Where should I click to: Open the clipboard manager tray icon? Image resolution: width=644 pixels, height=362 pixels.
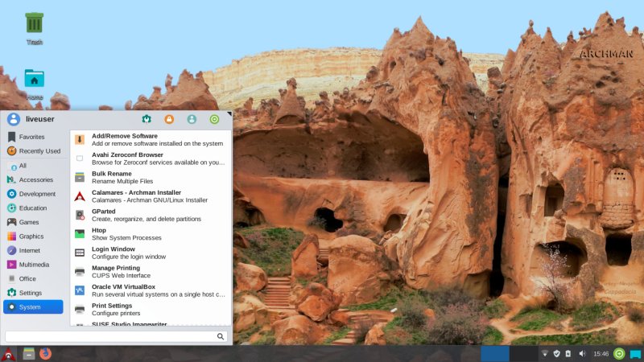click(x=568, y=353)
